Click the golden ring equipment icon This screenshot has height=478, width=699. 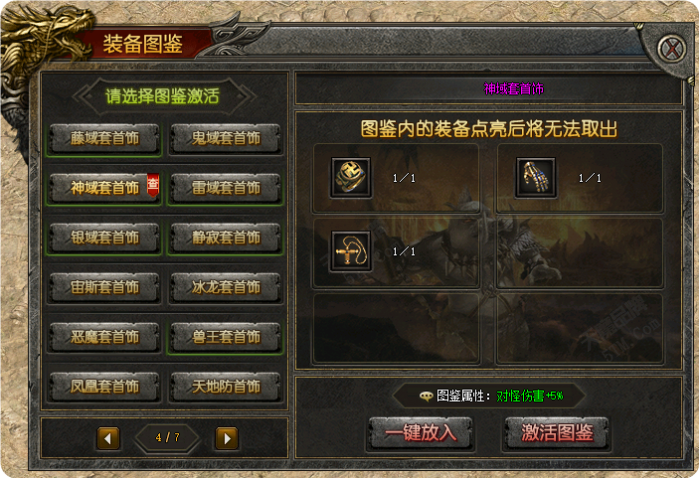[x=350, y=177]
